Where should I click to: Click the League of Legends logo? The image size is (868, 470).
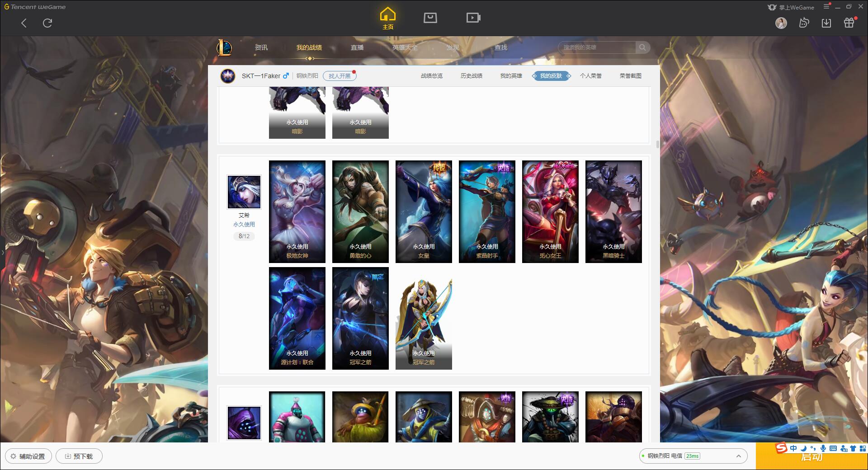coord(224,47)
